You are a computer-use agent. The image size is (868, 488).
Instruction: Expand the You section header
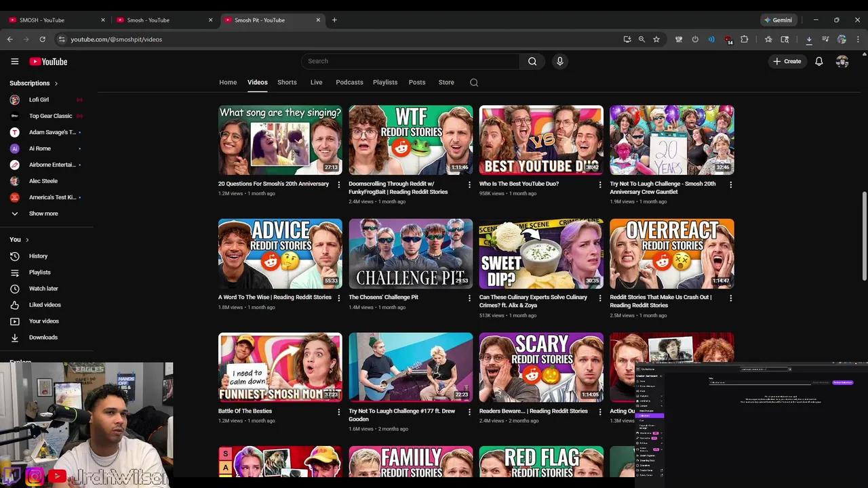tap(19, 240)
